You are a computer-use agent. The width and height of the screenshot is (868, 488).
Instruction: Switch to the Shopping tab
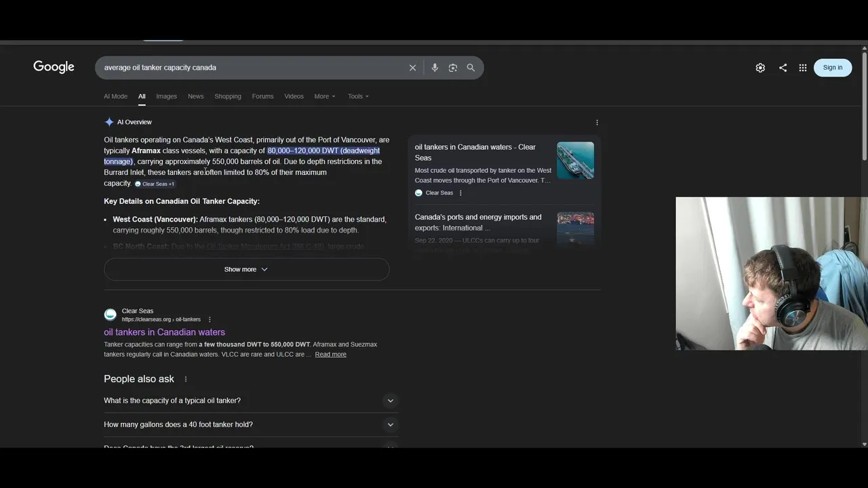point(228,96)
